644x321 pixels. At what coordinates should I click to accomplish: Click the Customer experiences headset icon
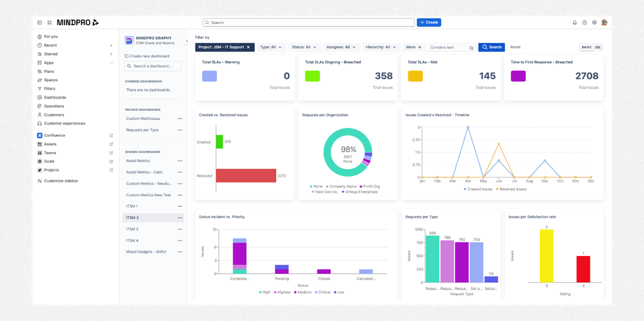(39, 123)
